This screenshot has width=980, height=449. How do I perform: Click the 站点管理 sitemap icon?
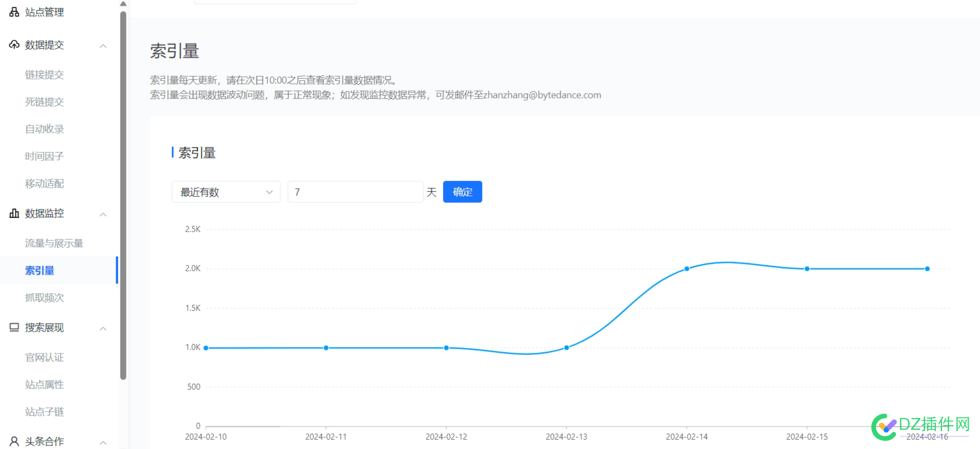pos(14,12)
